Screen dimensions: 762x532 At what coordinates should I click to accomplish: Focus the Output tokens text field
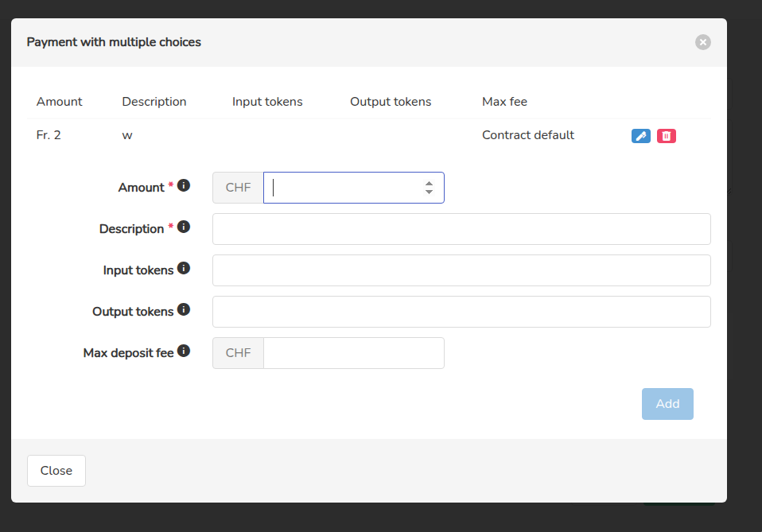point(461,312)
